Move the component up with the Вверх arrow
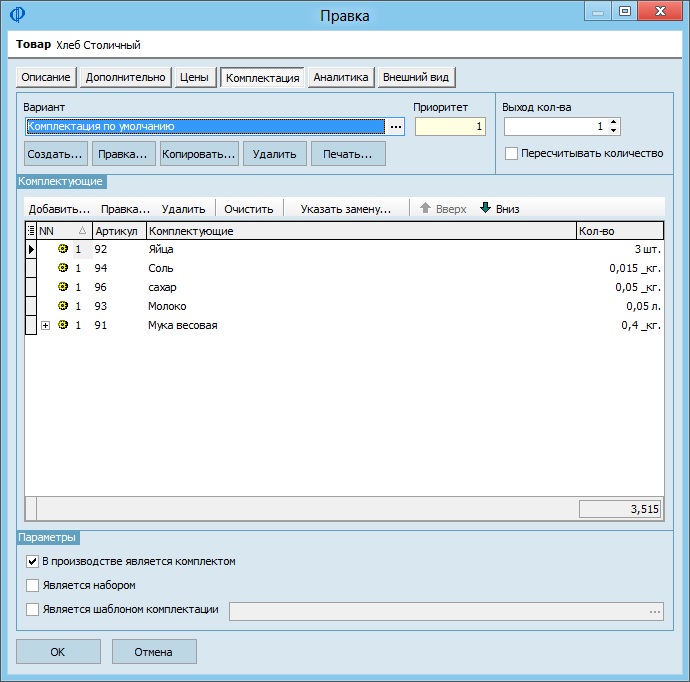 [x=443, y=209]
